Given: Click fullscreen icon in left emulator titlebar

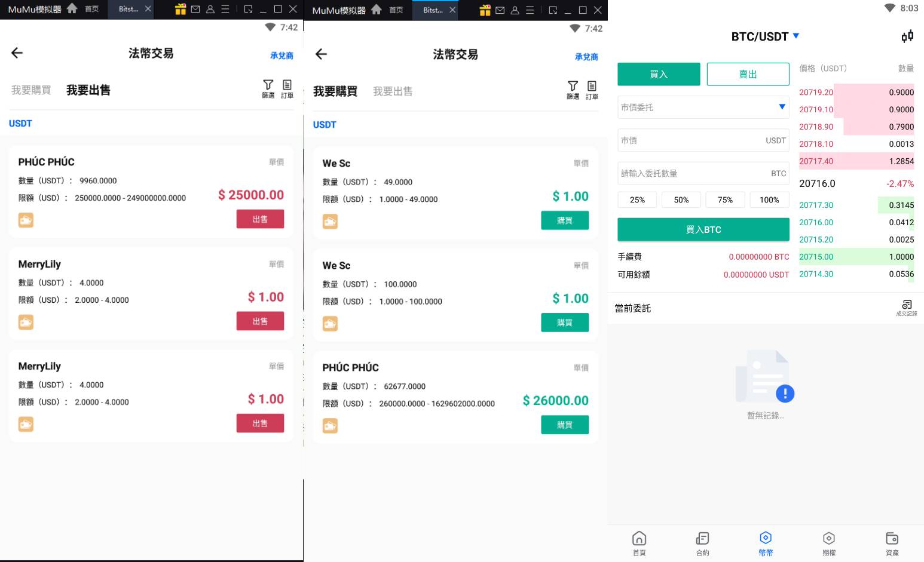Looking at the screenshot, I should (248, 9).
